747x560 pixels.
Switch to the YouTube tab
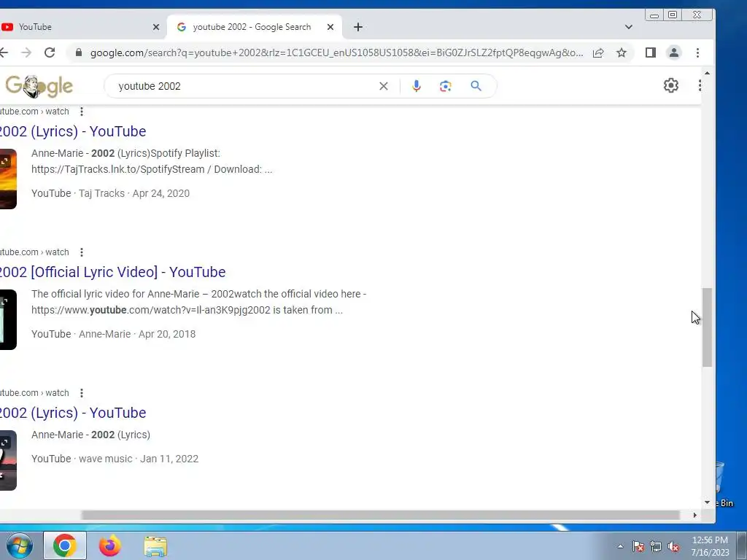click(81, 27)
